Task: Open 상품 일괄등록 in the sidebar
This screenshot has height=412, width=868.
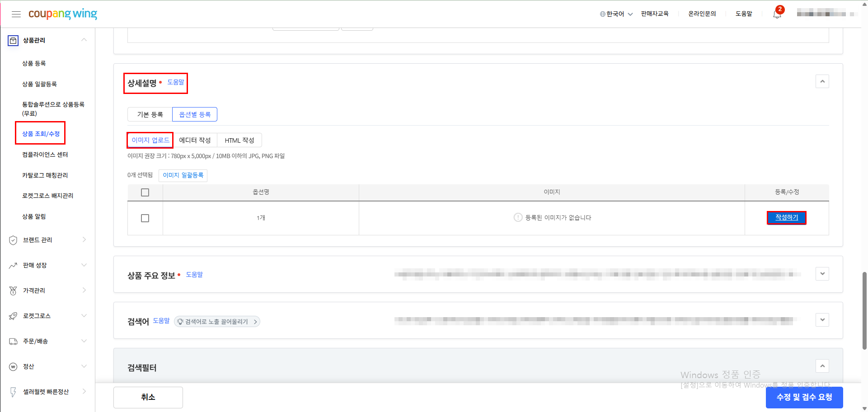Action: coord(39,84)
